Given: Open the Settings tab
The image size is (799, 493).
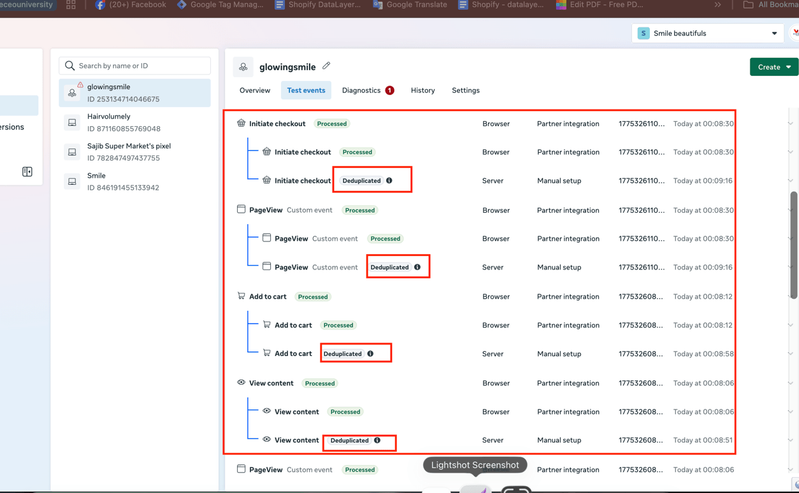Looking at the screenshot, I should (x=466, y=90).
